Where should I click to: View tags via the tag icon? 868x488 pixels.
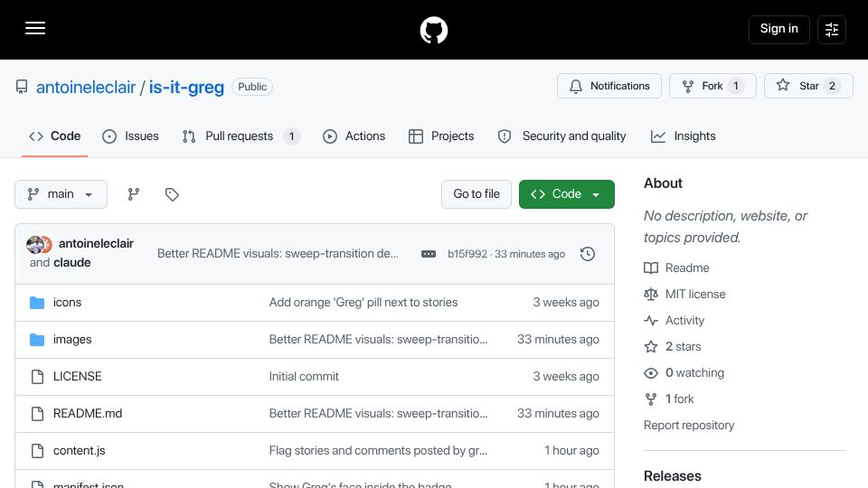[x=172, y=194]
